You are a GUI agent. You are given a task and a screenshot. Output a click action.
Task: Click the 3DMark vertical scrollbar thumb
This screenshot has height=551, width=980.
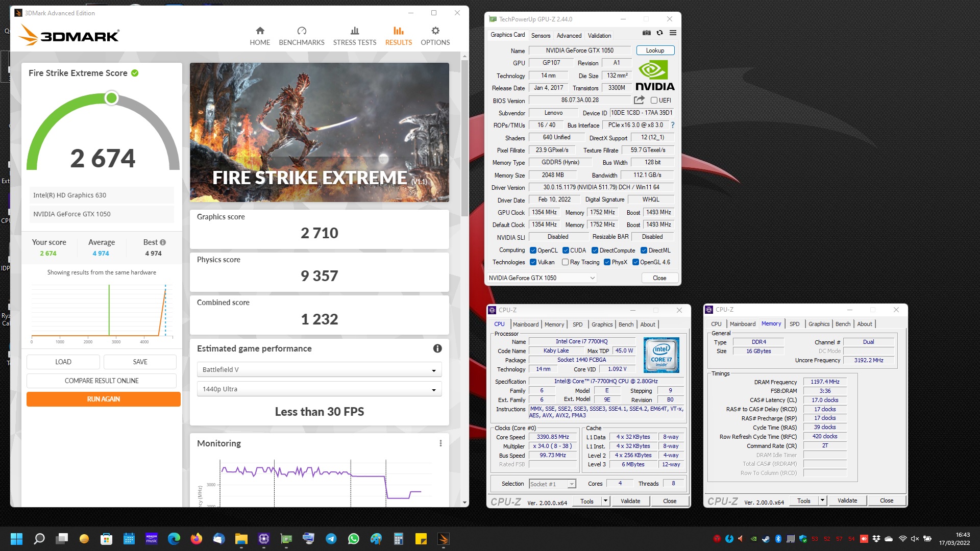tap(464, 138)
